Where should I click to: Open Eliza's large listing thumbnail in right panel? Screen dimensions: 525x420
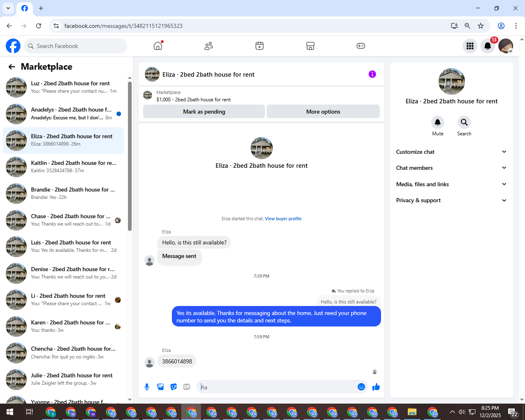click(452, 81)
